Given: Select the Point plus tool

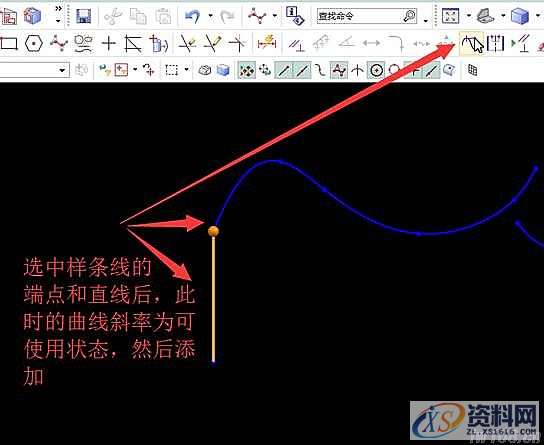Looking at the screenshot, I should 109,44.
